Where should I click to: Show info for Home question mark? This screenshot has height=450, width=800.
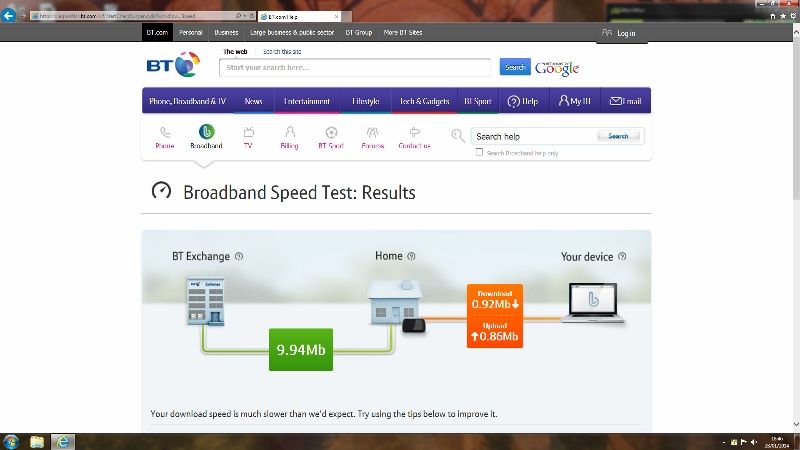(411, 256)
